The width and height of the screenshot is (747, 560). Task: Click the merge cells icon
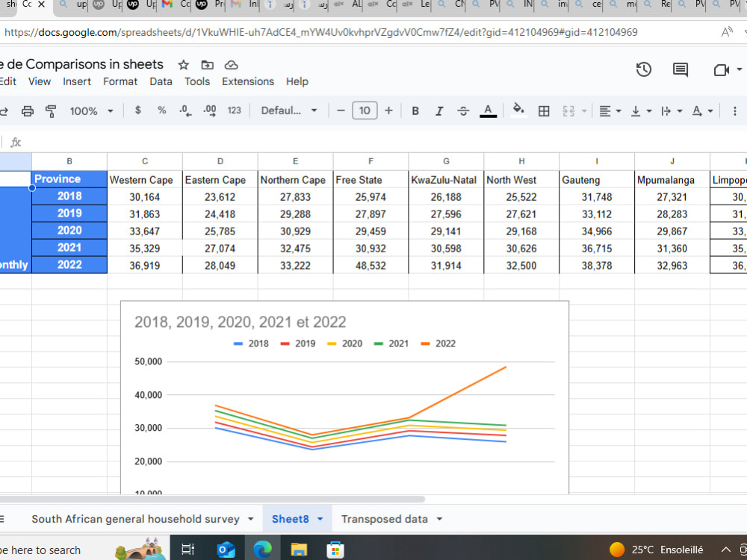point(568,111)
